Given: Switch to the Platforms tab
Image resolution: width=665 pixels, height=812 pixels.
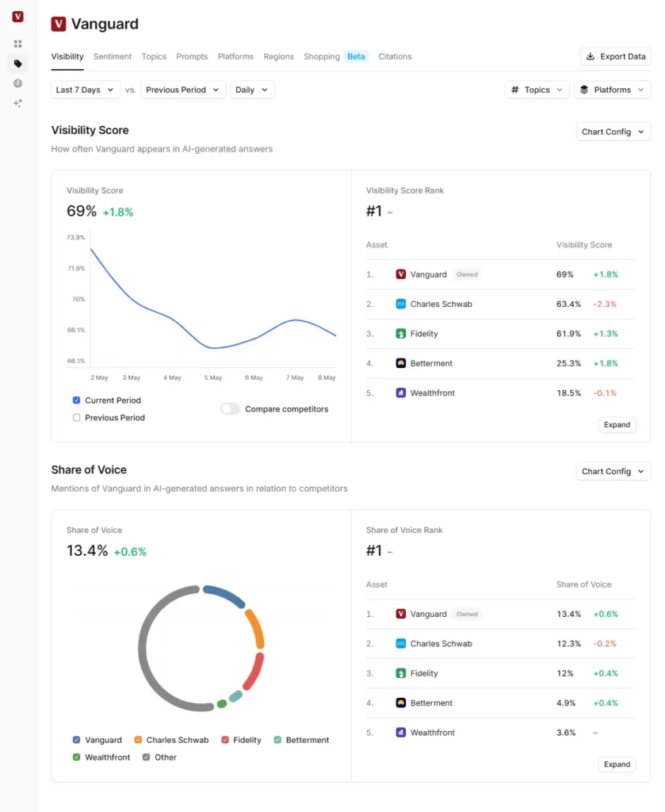Looking at the screenshot, I should (235, 56).
